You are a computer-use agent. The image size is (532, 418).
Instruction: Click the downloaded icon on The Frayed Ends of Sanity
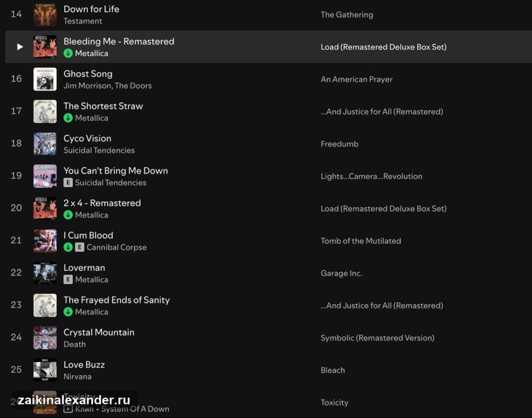(x=68, y=312)
